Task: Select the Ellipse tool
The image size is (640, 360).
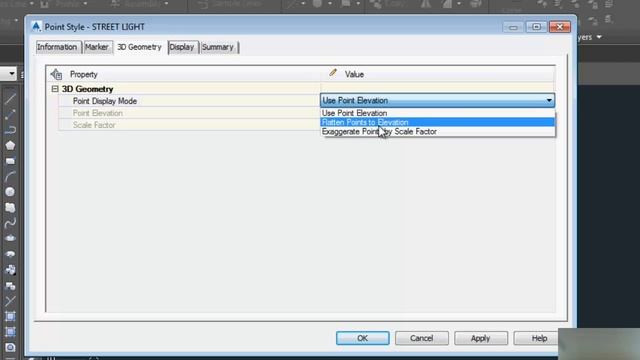Action: pyautogui.click(x=10, y=238)
